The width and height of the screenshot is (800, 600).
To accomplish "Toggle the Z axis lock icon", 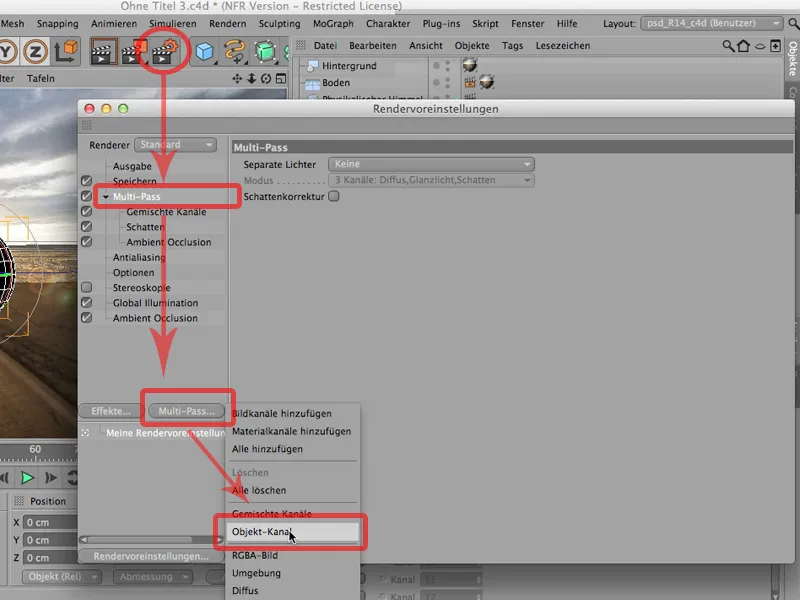I will pyautogui.click(x=35, y=52).
